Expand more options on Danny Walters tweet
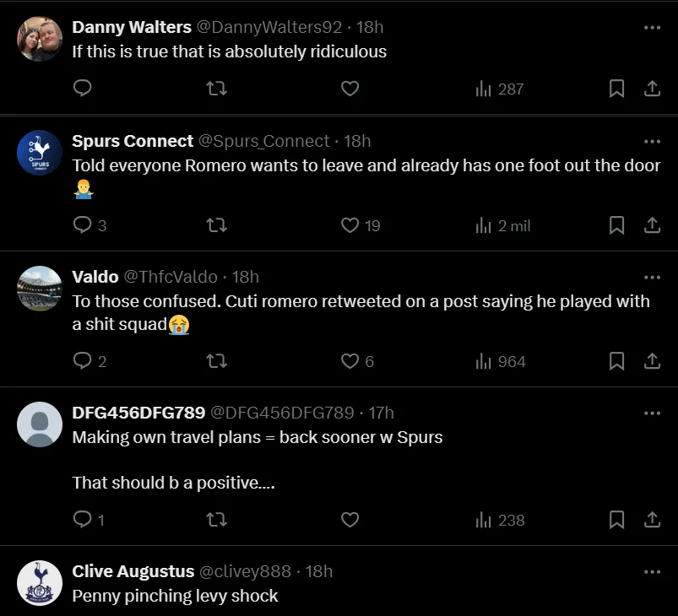The height and width of the screenshot is (616, 678). coord(652,28)
